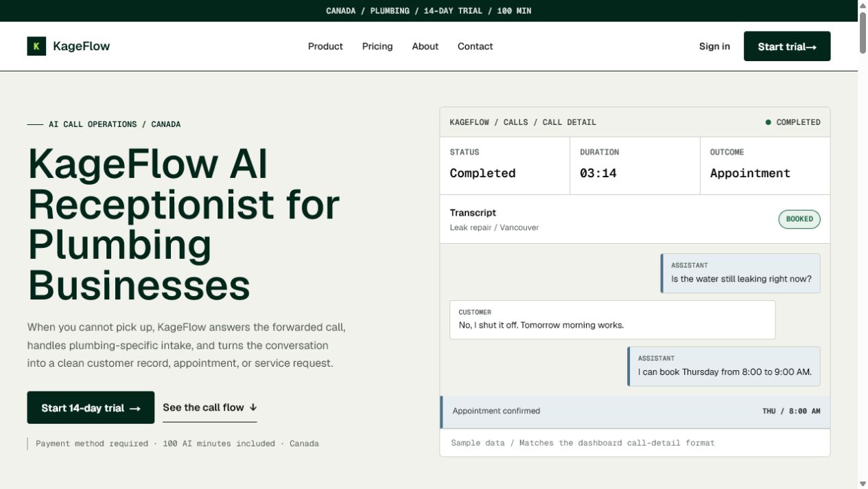Click the KageFlow brand name
The width and height of the screenshot is (868, 489).
(x=81, y=46)
